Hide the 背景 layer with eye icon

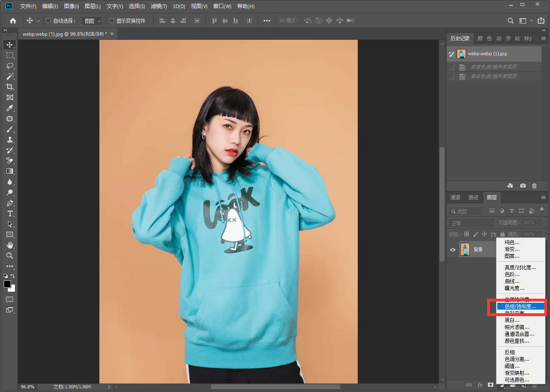tap(453, 250)
